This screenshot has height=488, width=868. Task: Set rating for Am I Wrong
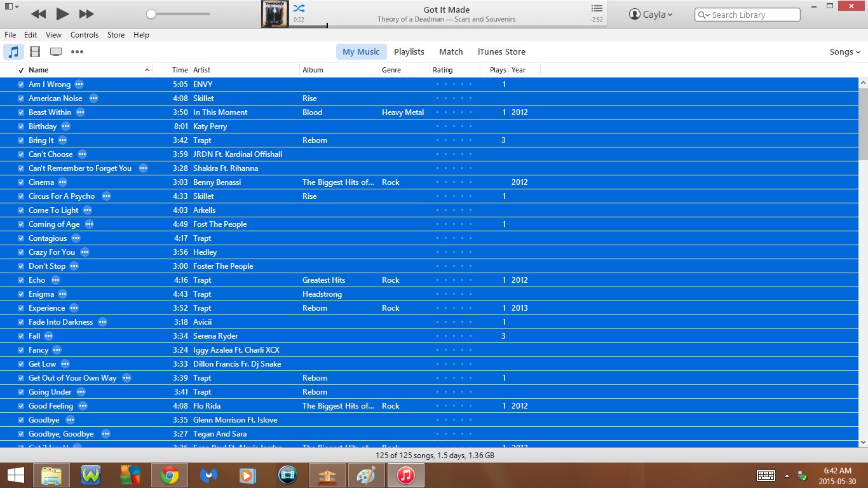454,85
